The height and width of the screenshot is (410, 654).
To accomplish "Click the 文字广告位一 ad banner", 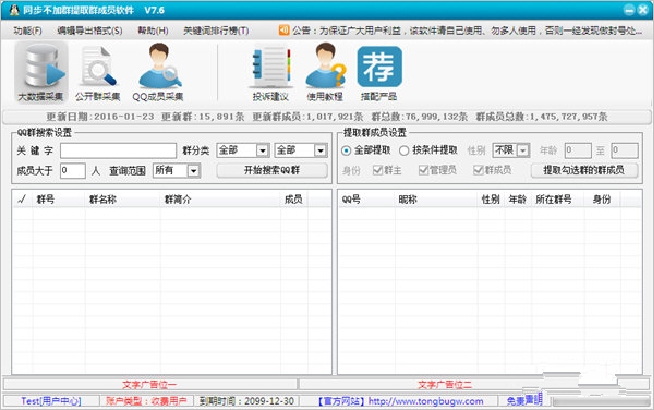I will pos(149,384).
